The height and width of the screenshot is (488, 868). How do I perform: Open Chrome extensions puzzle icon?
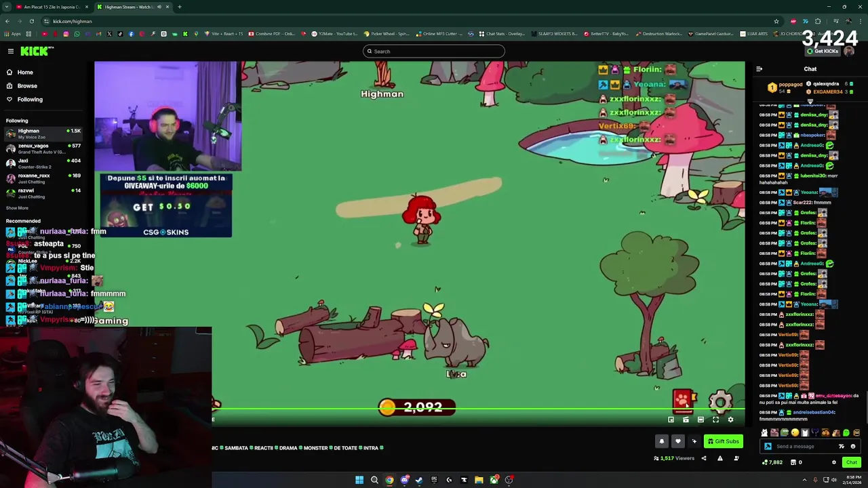[x=818, y=21]
